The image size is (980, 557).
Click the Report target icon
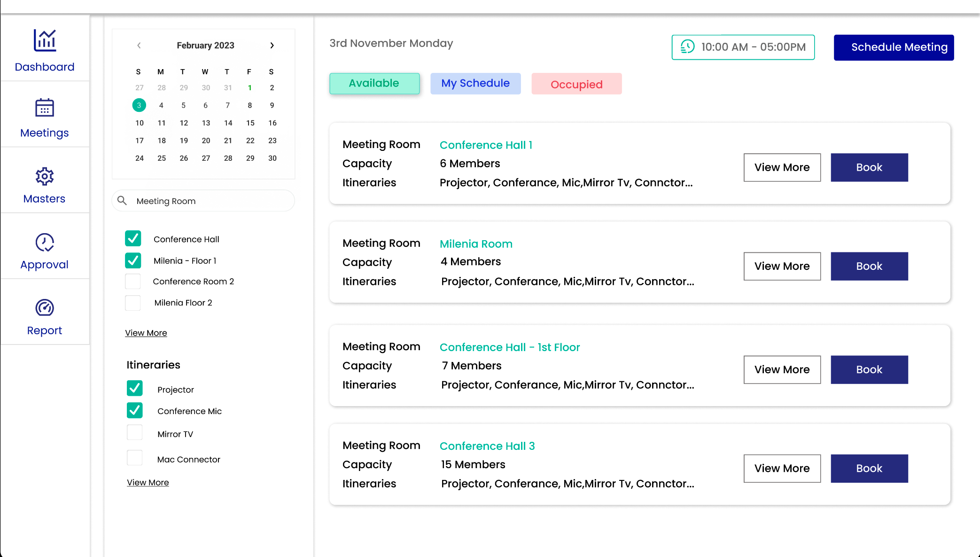[x=44, y=308]
